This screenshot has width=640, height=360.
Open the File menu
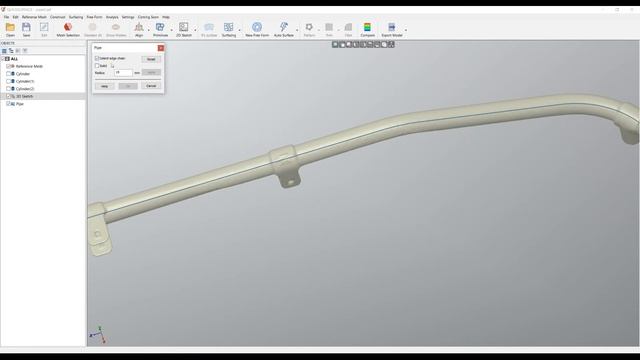tap(6, 17)
